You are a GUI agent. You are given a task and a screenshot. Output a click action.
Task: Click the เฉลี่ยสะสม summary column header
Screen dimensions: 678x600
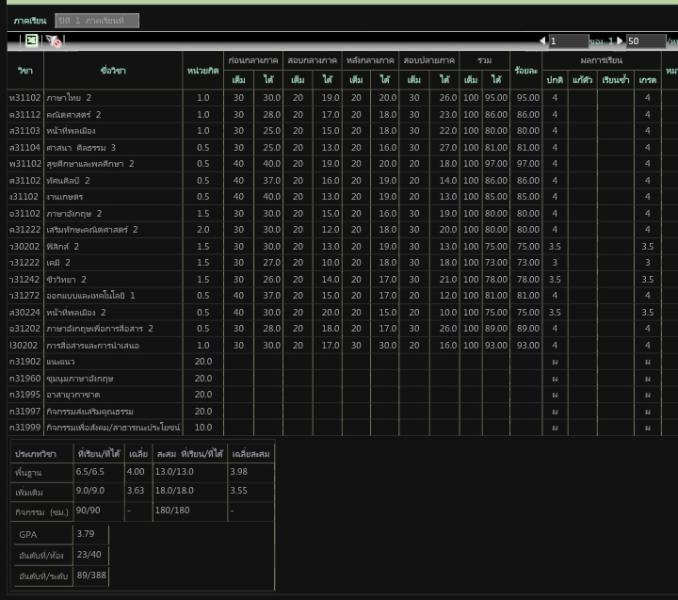tap(251, 454)
